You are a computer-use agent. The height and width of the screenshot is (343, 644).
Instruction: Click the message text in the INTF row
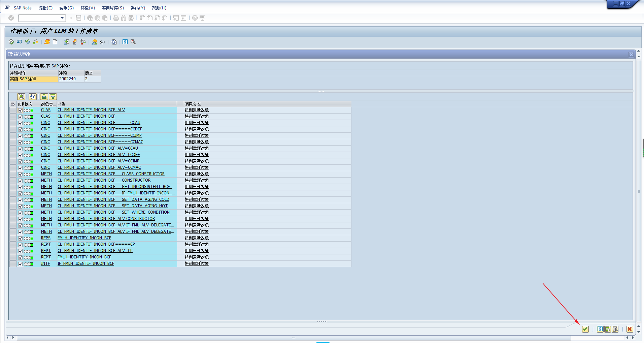click(x=197, y=263)
